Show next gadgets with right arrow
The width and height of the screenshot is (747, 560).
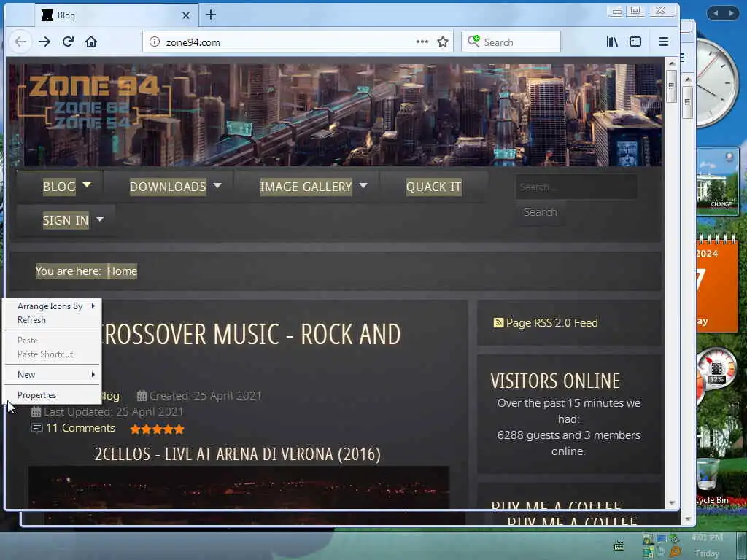tap(731, 13)
